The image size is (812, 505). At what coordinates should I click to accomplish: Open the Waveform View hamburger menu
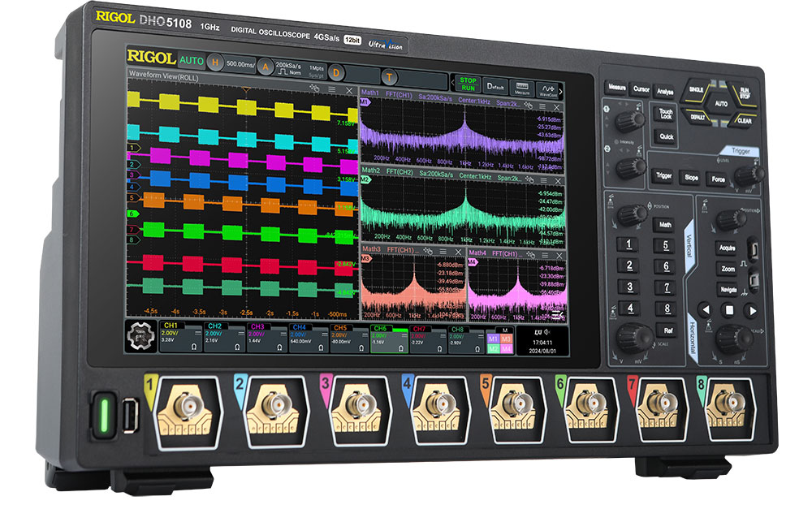(x=331, y=89)
